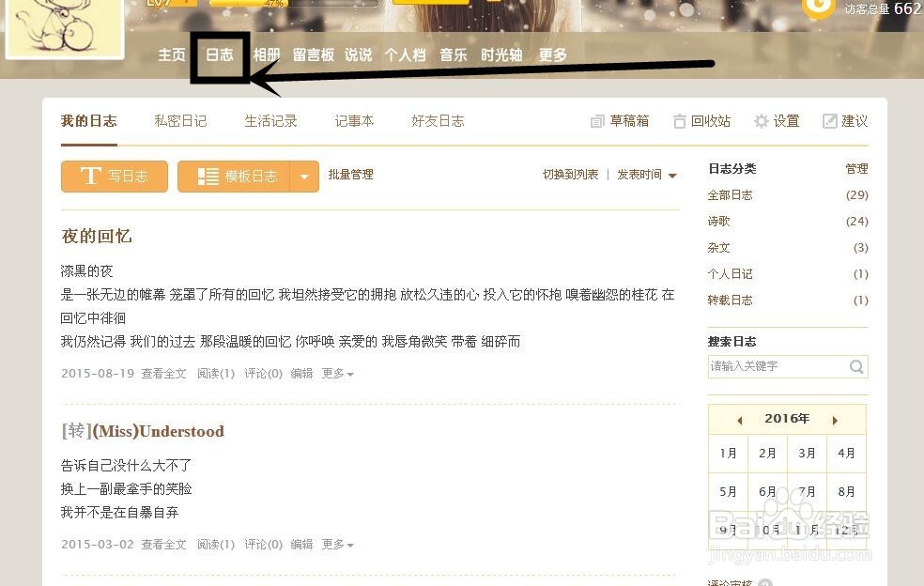Select 3月 in the calendar archive

coord(807,454)
